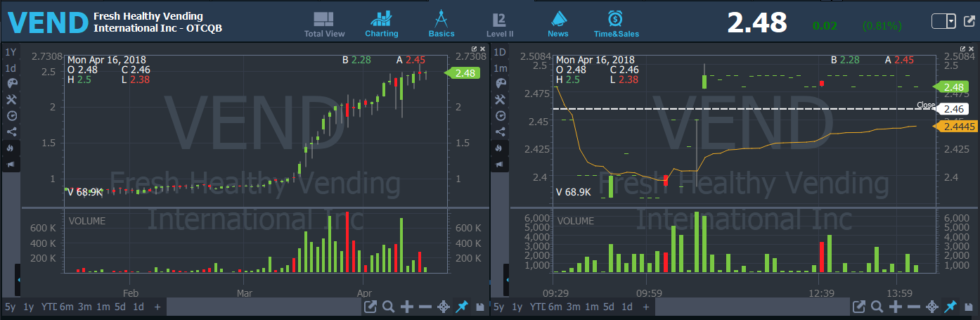Open the Basics tab
The image size is (980, 320).
coord(441,24)
